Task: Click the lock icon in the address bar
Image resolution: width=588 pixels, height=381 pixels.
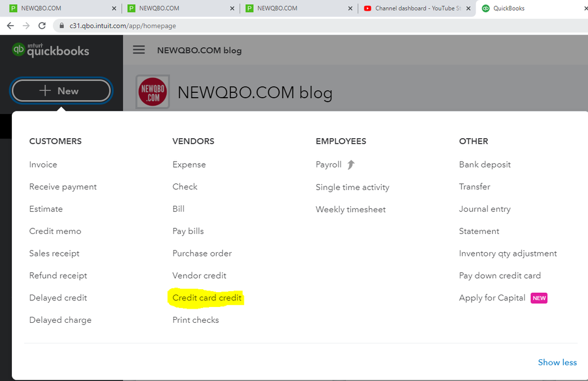Action: click(x=61, y=25)
